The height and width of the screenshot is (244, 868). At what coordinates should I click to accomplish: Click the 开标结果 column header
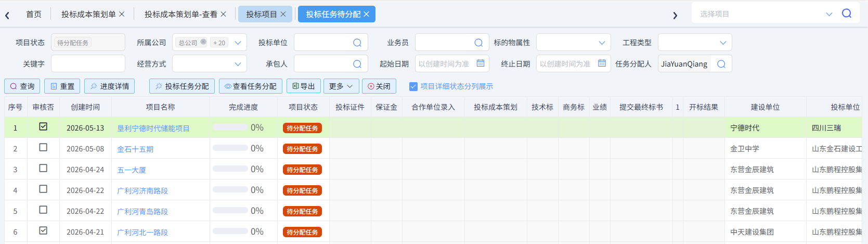[x=704, y=107]
